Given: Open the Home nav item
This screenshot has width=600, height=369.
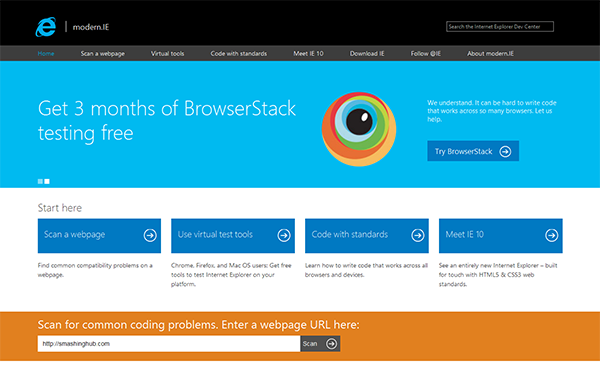Looking at the screenshot, I should pyautogui.click(x=46, y=54).
